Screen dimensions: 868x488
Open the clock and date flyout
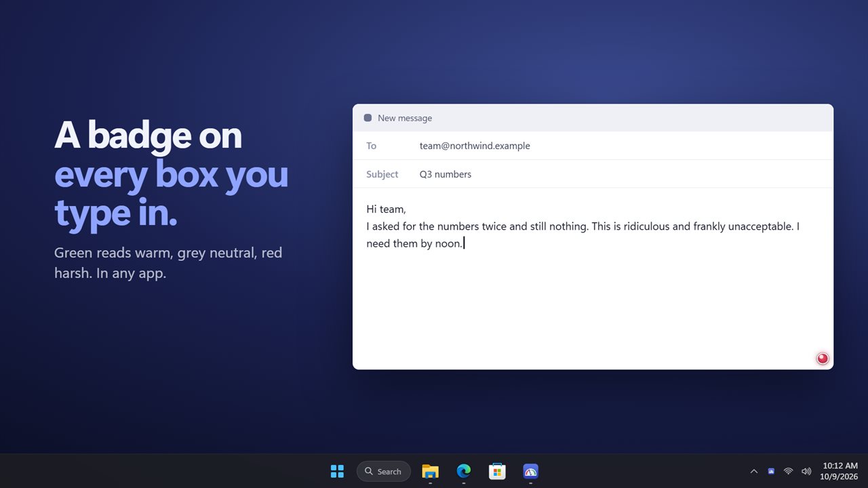(x=840, y=471)
